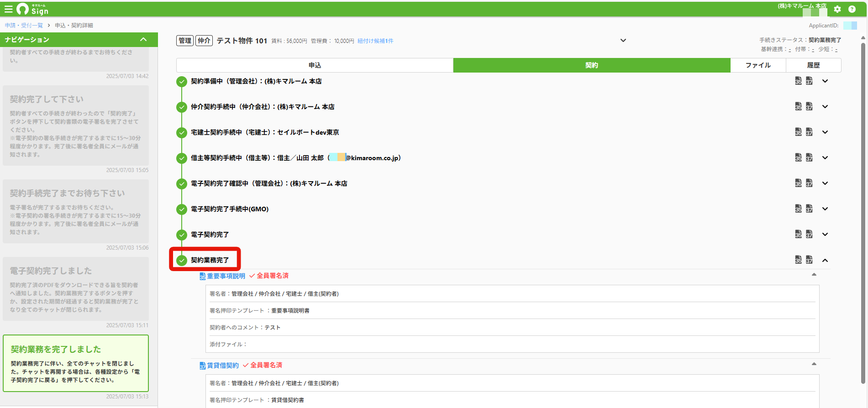This screenshot has height=408, width=868.
Task: Click document 35 icon on 電子契約完了 row
Action: tap(798, 234)
